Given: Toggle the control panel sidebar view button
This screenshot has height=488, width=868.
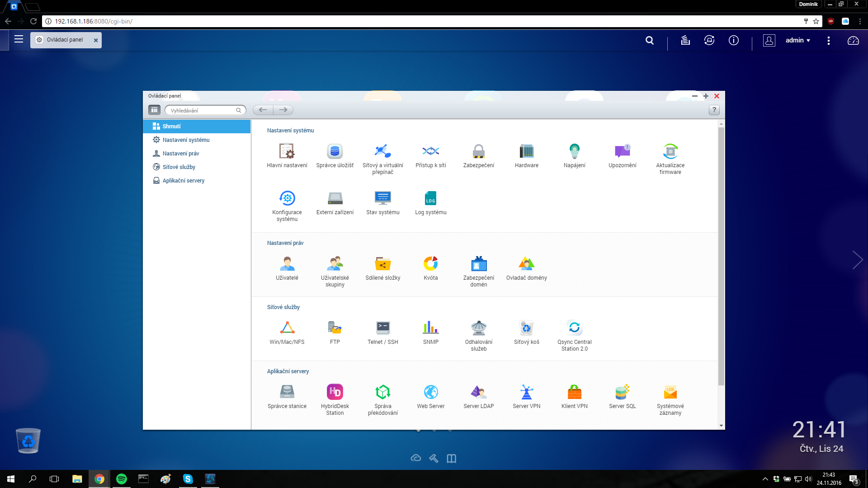Looking at the screenshot, I should [x=154, y=110].
